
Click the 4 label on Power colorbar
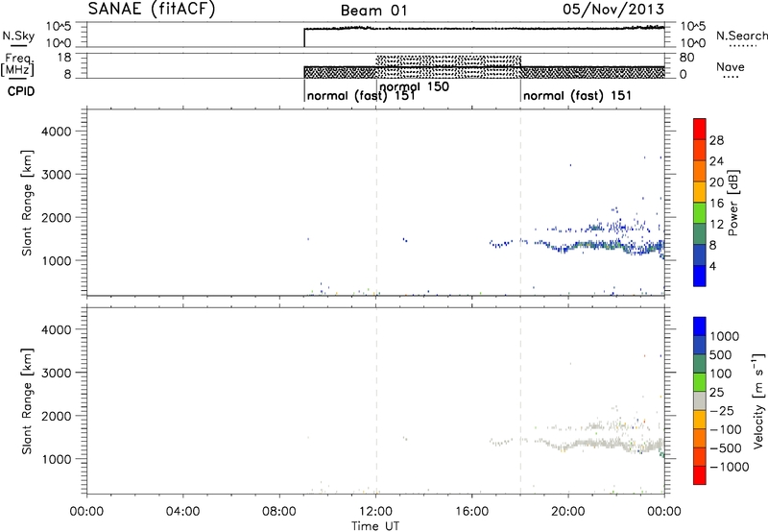click(712, 266)
